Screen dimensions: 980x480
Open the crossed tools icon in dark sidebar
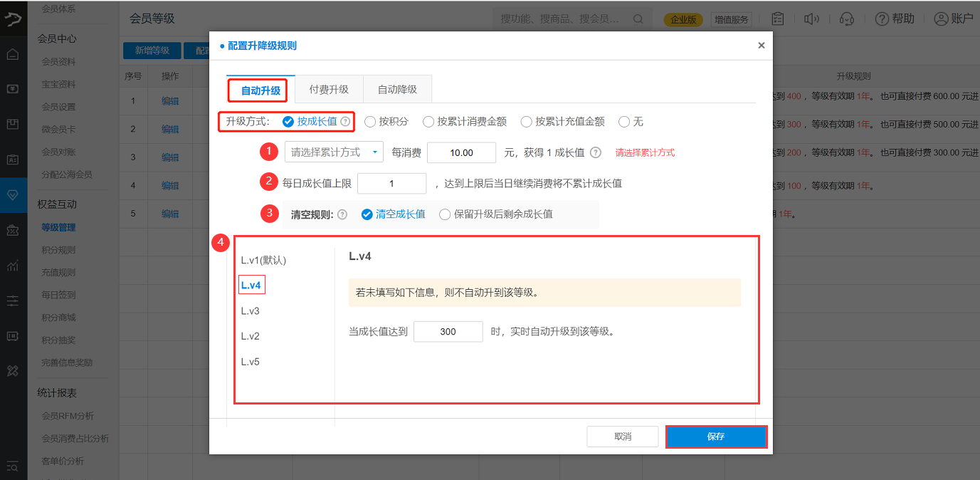(13, 371)
